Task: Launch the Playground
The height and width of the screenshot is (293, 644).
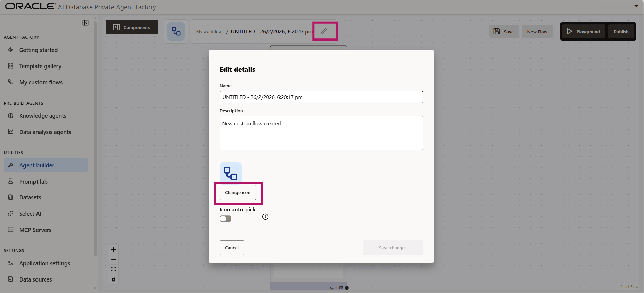Action: click(x=584, y=32)
